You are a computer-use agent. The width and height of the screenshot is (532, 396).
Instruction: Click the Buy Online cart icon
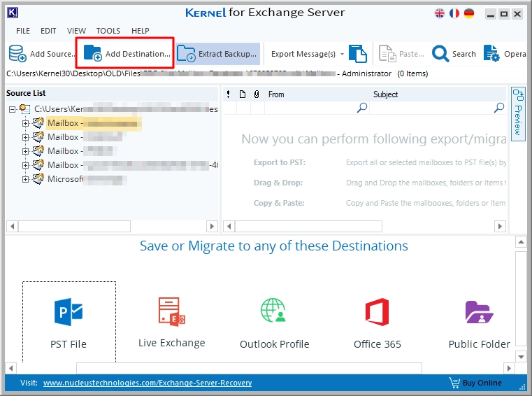[x=454, y=383]
